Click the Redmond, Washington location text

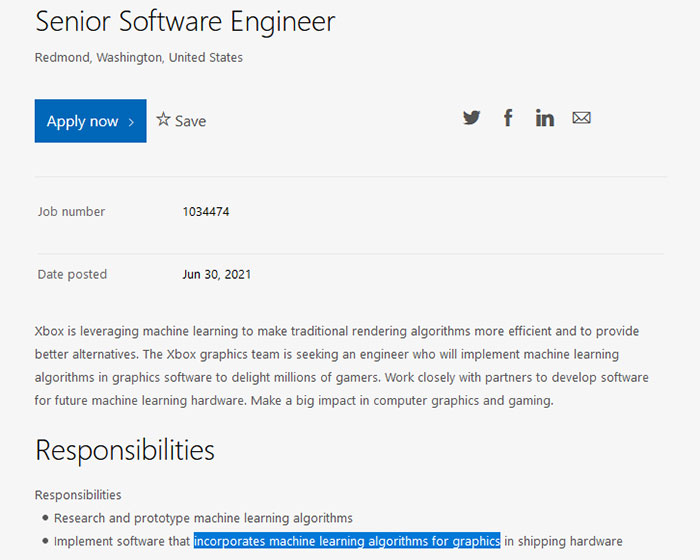(x=139, y=58)
